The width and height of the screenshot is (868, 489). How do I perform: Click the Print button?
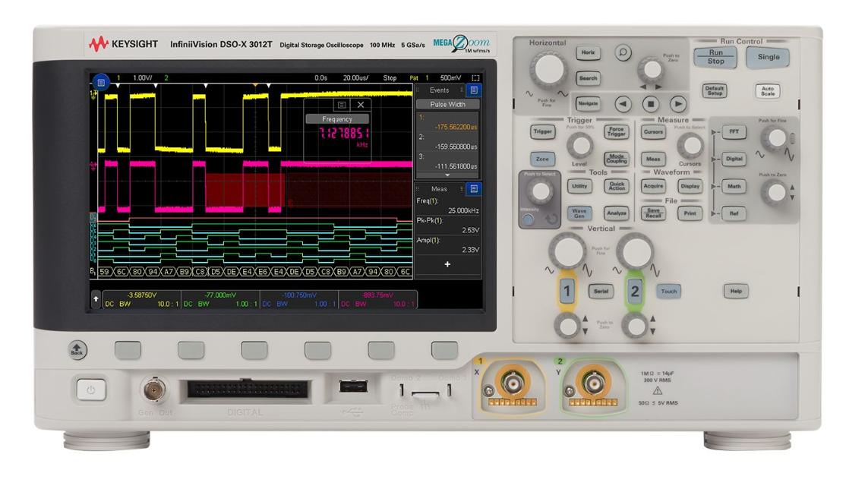pos(690,213)
